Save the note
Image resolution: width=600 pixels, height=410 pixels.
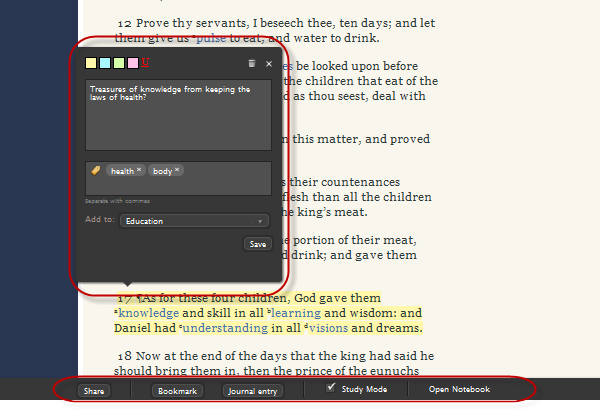257,244
